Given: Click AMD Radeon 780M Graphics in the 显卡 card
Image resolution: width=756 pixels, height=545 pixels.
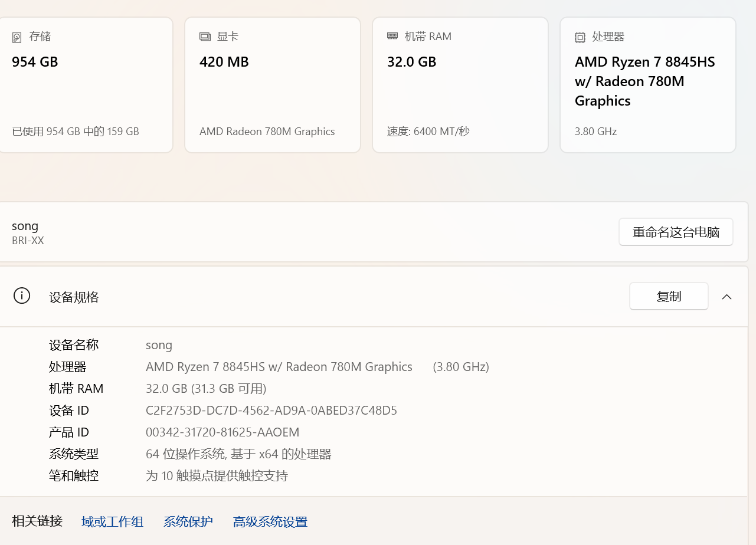Looking at the screenshot, I should [x=267, y=132].
